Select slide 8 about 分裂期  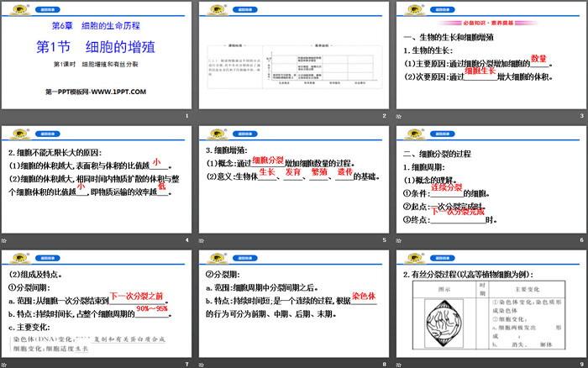coord(294,304)
